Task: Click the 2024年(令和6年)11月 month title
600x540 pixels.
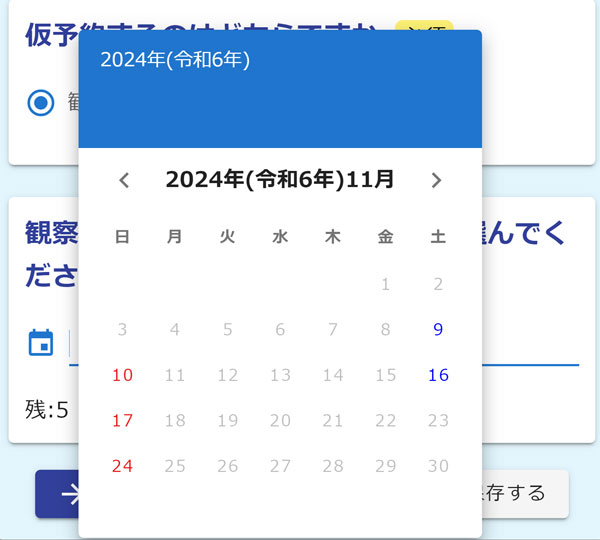Action: (x=280, y=179)
